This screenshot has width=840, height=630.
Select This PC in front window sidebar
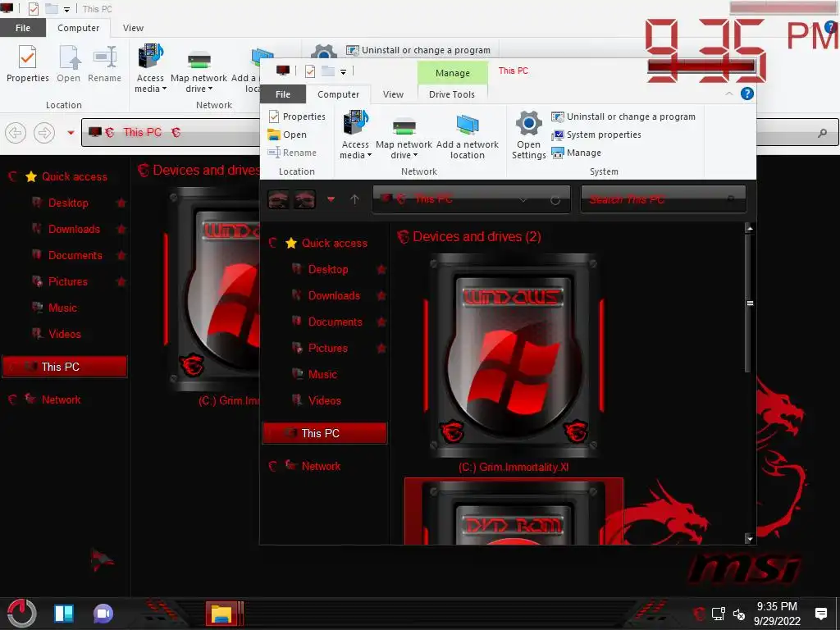(x=325, y=433)
